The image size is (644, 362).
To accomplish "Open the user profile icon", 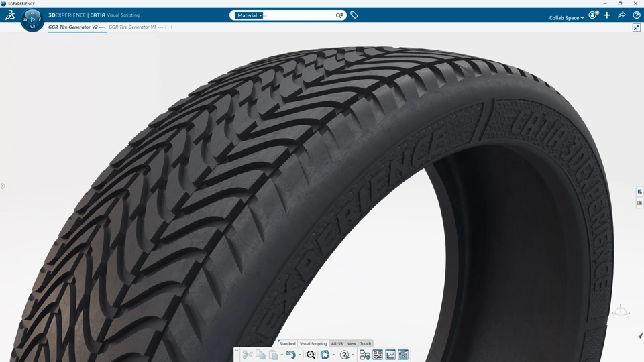I will pos(593,15).
